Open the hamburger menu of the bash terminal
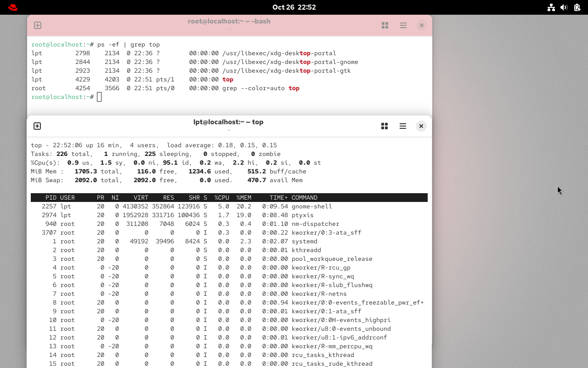Image resolution: width=588 pixels, height=368 pixels. point(403,25)
